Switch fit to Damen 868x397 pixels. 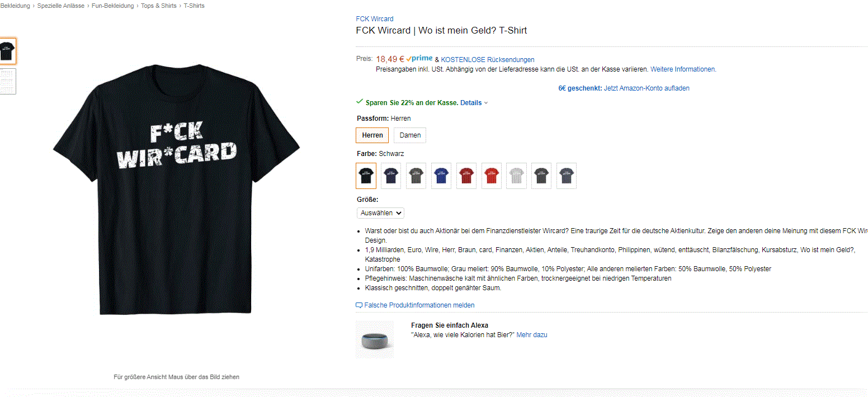(x=410, y=135)
